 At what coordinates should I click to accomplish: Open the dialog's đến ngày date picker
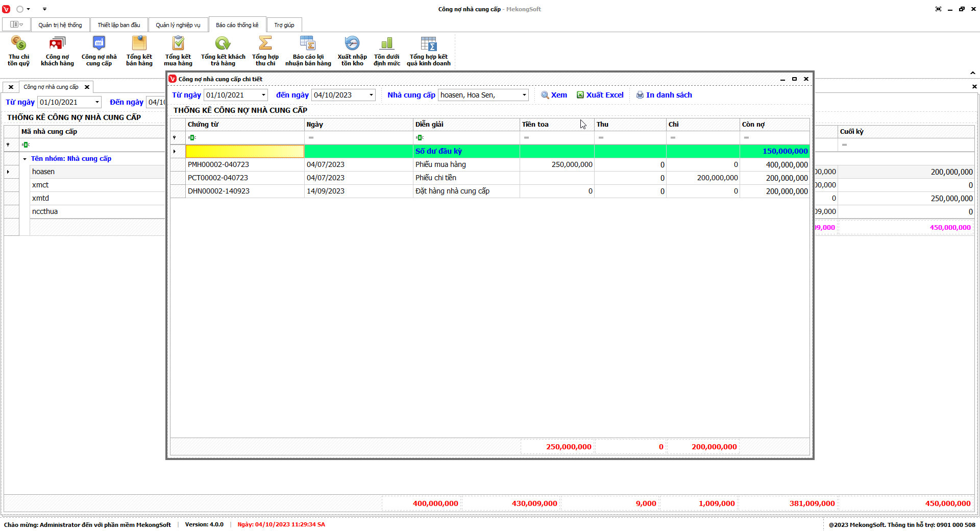(x=371, y=95)
